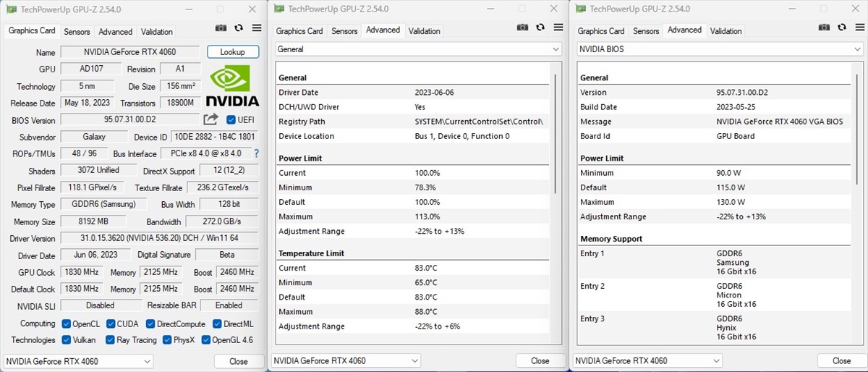
Task: Click the BIOS export share icon
Action: (210, 119)
